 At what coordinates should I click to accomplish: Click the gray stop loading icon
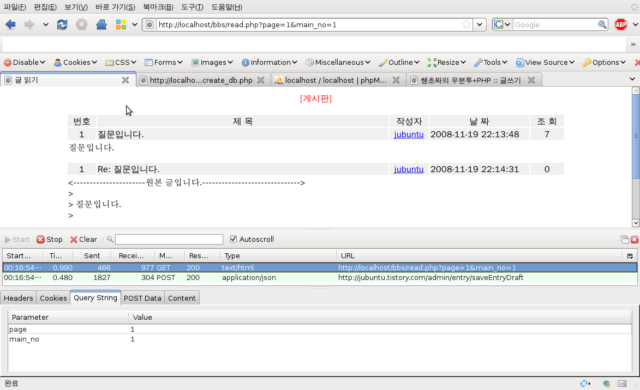click(82, 24)
